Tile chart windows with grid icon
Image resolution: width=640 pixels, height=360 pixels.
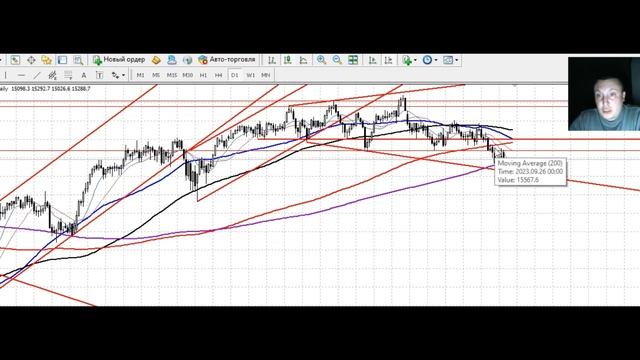click(x=353, y=60)
